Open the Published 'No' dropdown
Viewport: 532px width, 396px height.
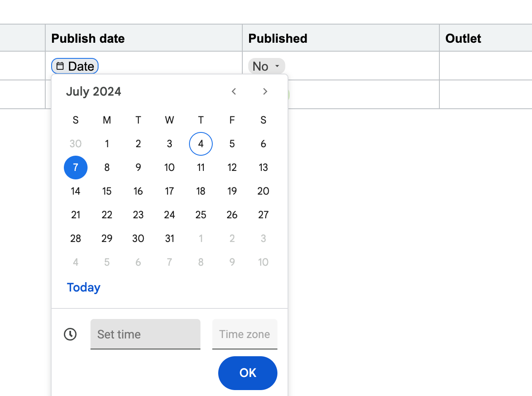[x=266, y=66]
